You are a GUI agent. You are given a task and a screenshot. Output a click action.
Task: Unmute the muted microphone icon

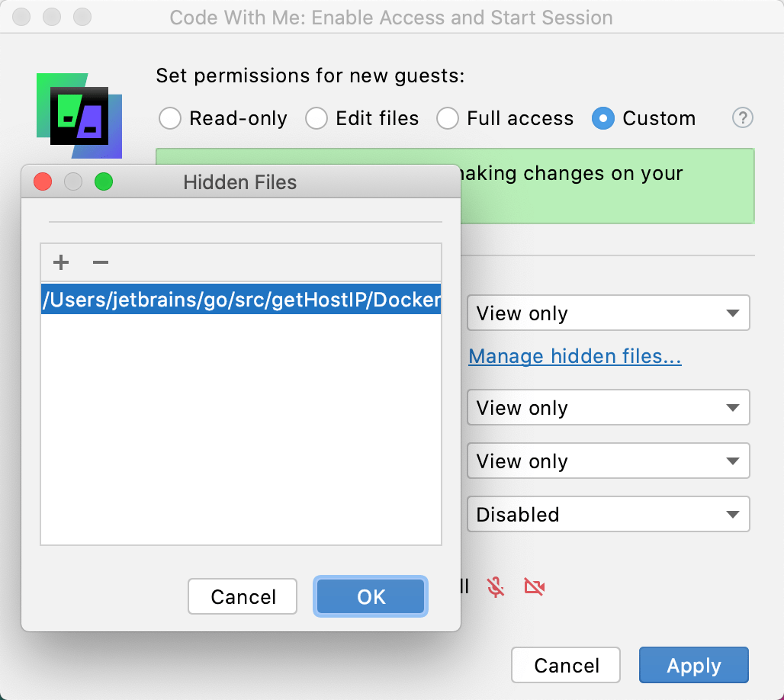[x=496, y=587]
